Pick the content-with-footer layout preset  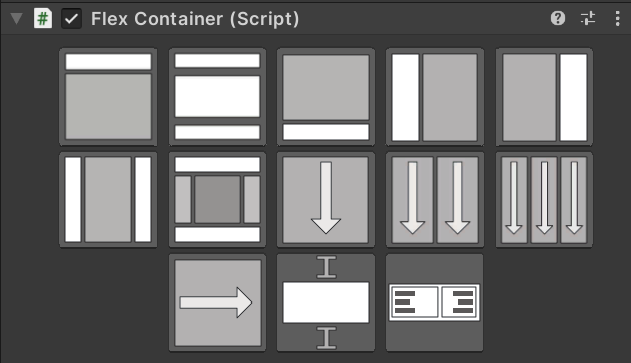pyautogui.click(x=326, y=97)
